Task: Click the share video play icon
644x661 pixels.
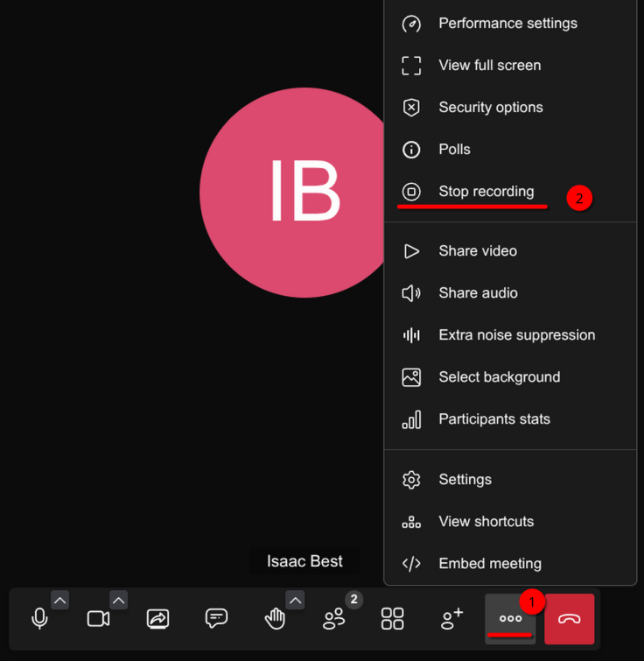Action: [x=411, y=251]
